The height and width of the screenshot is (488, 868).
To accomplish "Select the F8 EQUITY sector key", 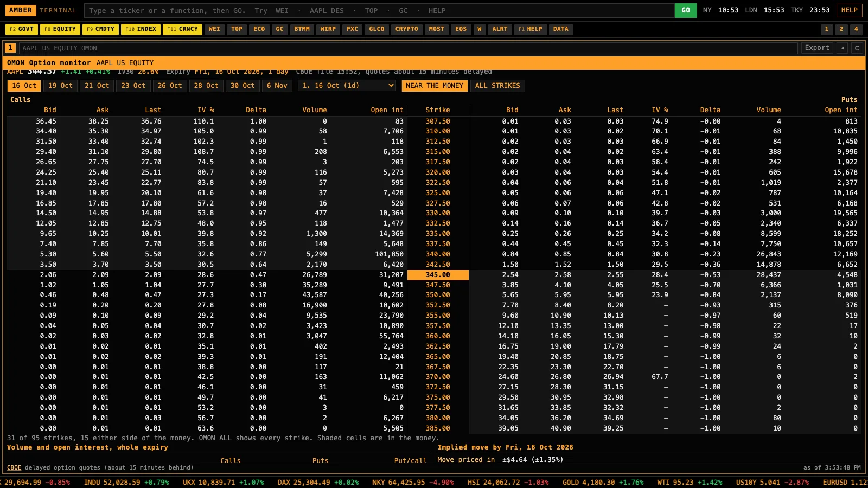I will (x=60, y=29).
